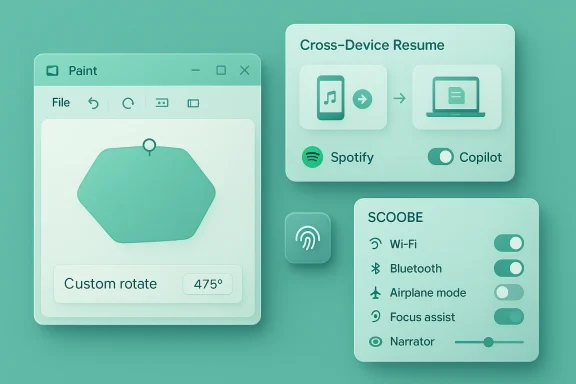Screen dimensions: 576x384
Task: Open the File menu in Paint
Action: pyautogui.click(x=61, y=103)
